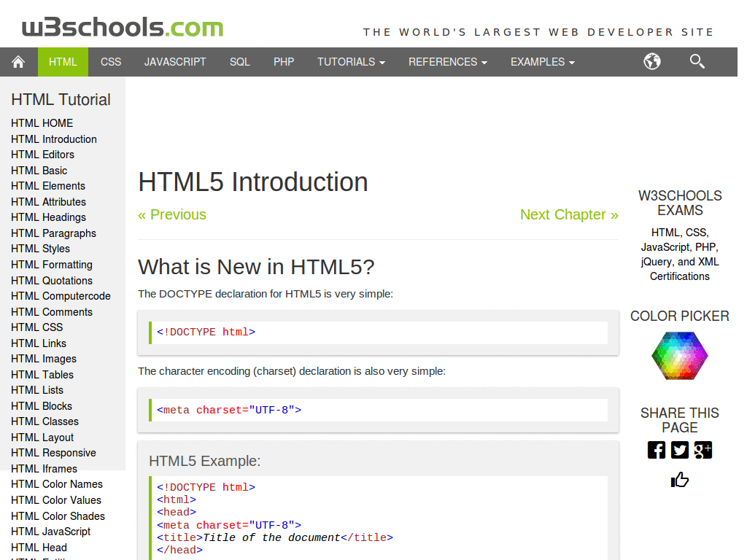Open the SQL section
The height and width of the screenshot is (560, 747).
coord(239,62)
